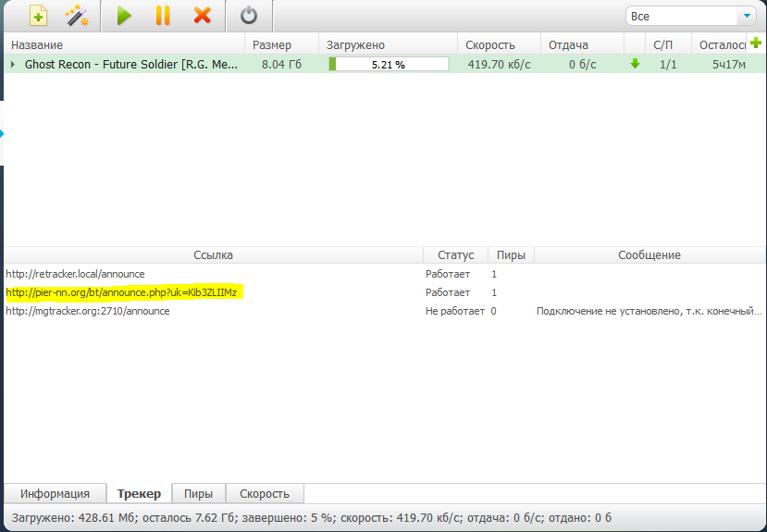Start download with green play button
The height and width of the screenshot is (532, 767).
[124, 16]
